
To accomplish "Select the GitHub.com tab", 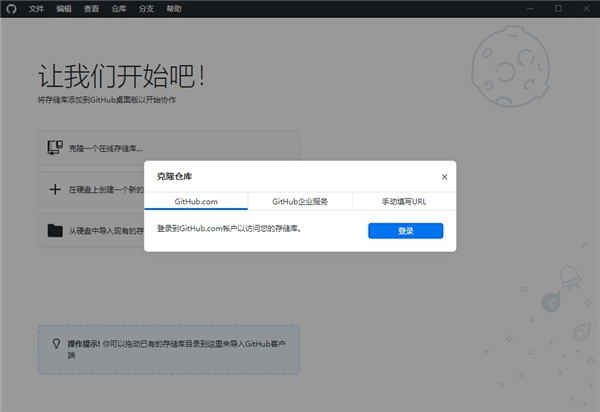I will click(x=196, y=201).
